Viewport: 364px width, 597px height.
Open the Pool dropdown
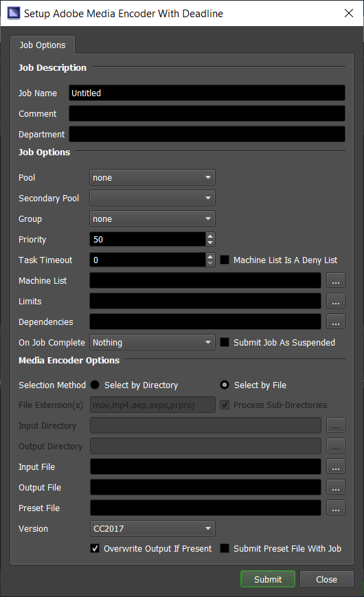click(152, 177)
